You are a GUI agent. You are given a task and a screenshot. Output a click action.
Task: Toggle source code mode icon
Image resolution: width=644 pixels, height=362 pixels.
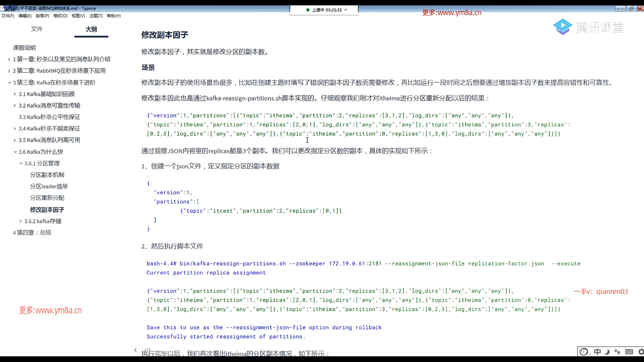pos(148,350)
